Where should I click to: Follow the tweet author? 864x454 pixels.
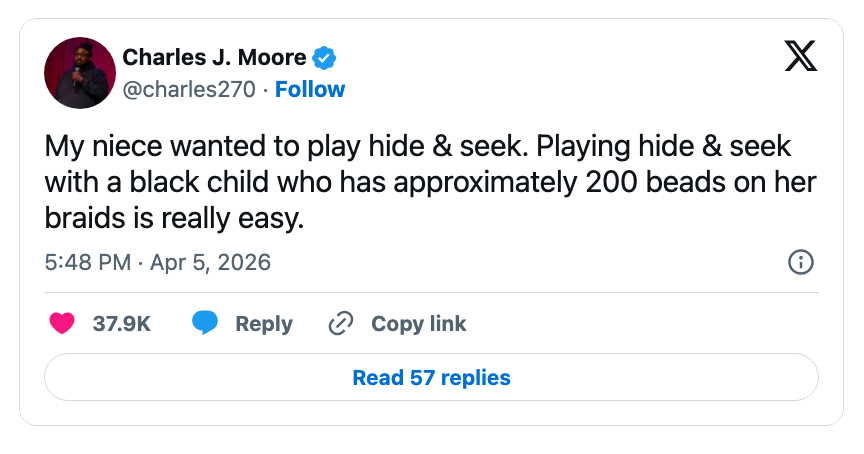(x=310, y=89)
